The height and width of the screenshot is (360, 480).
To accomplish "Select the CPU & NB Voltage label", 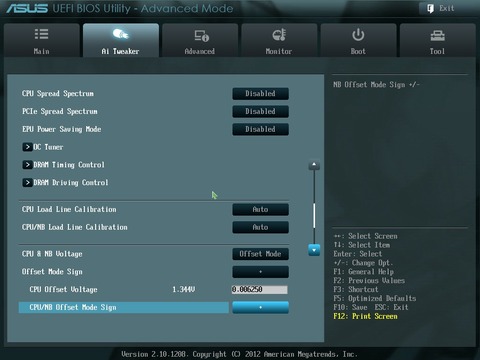I will [x=52, y=254].
